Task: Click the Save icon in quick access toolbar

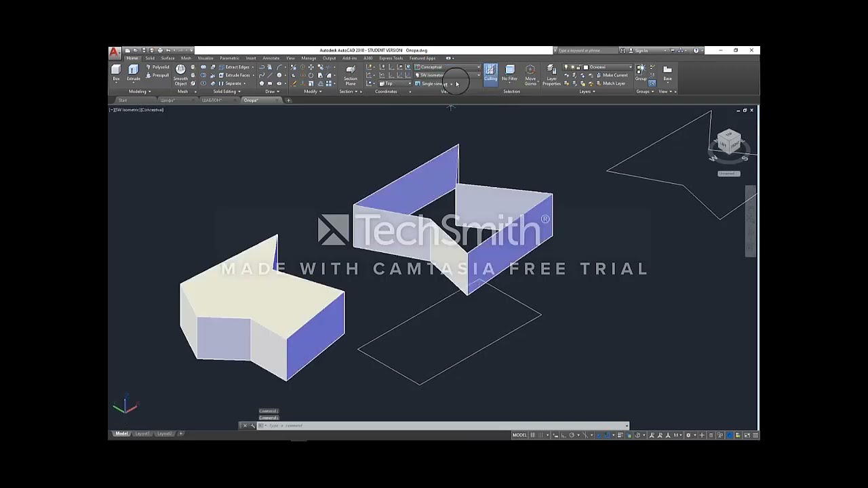Action: coord(143,50)
